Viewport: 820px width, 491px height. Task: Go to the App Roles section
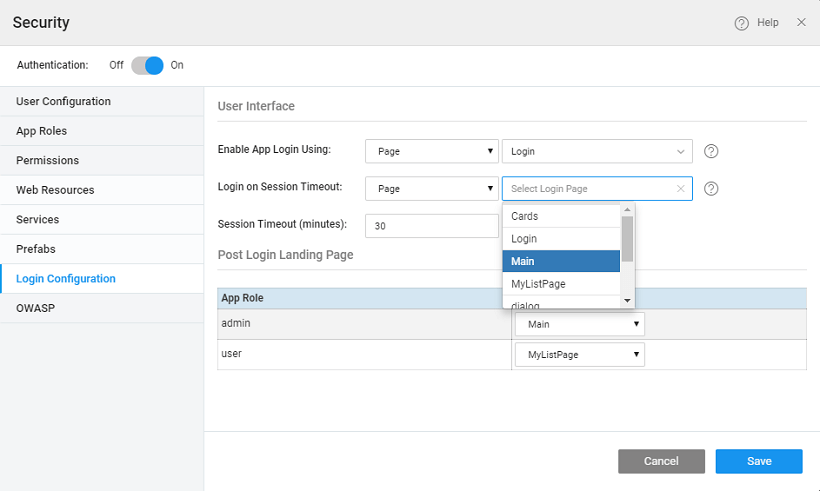click(42, 131)
